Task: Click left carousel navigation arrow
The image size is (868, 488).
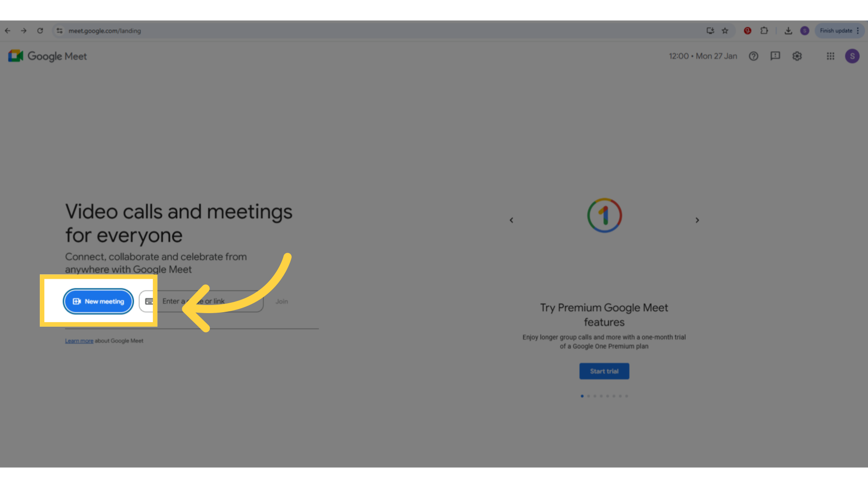Action: (511, 221)
